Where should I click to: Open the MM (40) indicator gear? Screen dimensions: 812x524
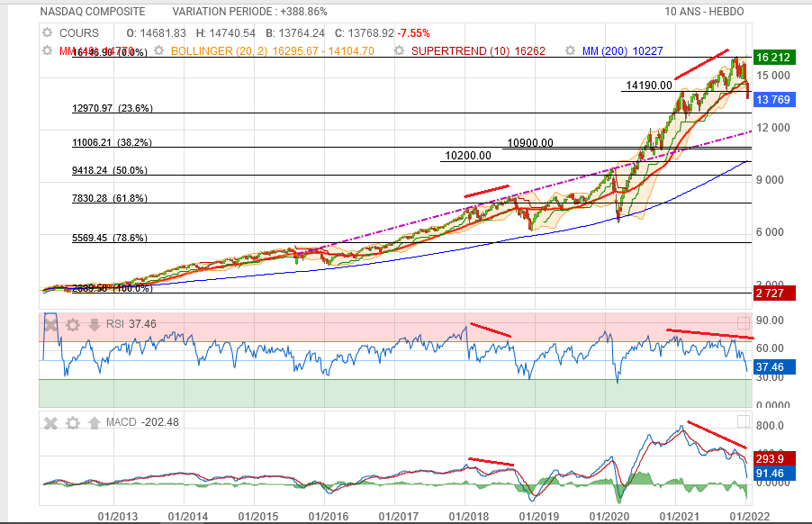tap(47, 50)
